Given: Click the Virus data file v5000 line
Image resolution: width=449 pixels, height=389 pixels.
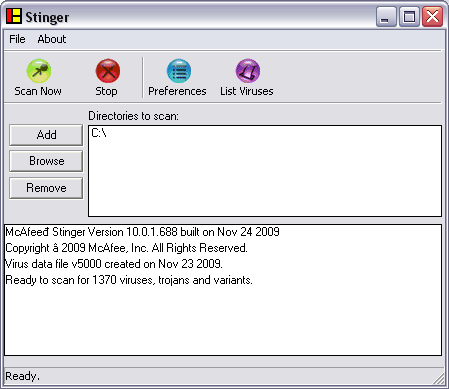Looking at the screenshot, I should pyautogui.click(x=114, y=264).
